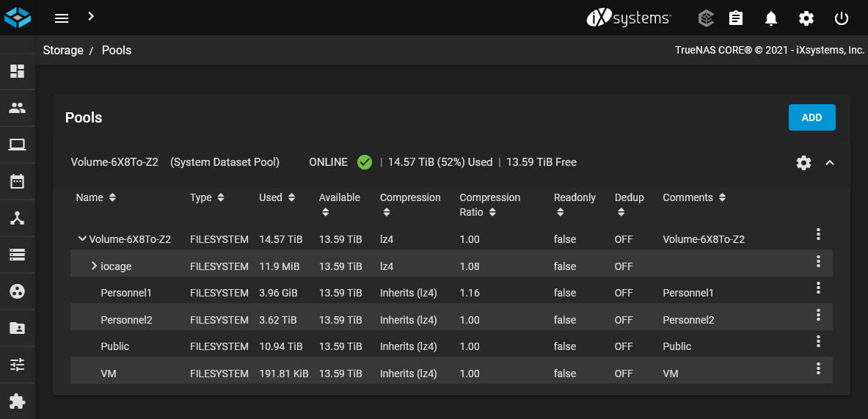Show alerts via the bell icon
The image size is (868, 419).
(x=770, y=18)
